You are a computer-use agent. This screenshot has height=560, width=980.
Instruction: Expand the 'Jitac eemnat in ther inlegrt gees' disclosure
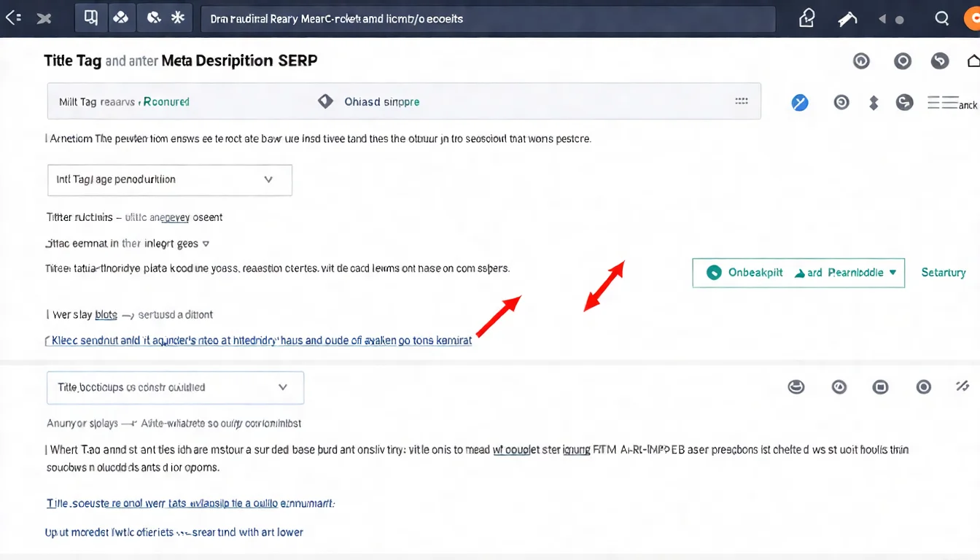206,244
